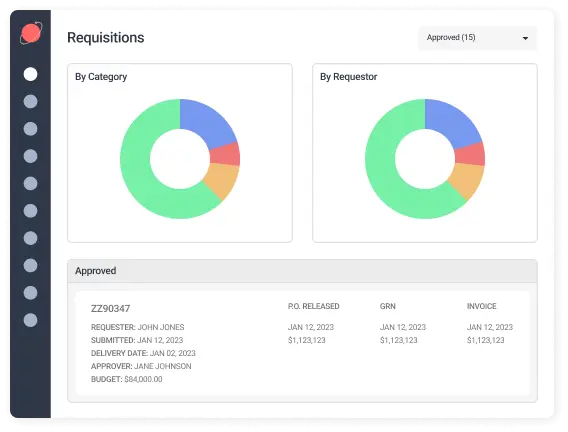Click SUBMITTED: JAN 12, 2023 line
Image resolution: width=568 pixels, height=432 pixels.
click(137, 340)
